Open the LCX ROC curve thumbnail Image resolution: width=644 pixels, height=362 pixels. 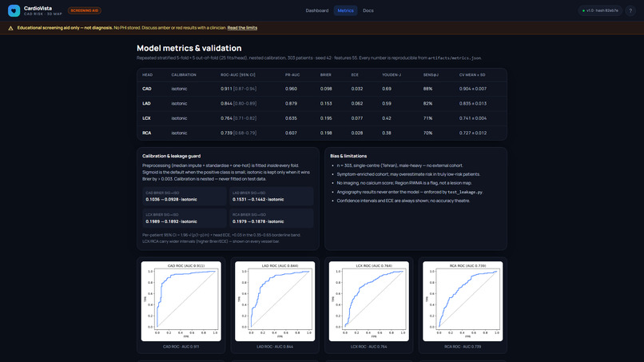click(369, 301)
